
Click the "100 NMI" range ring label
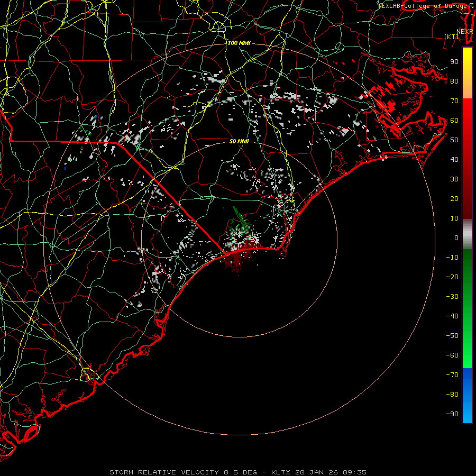[239, 43]
